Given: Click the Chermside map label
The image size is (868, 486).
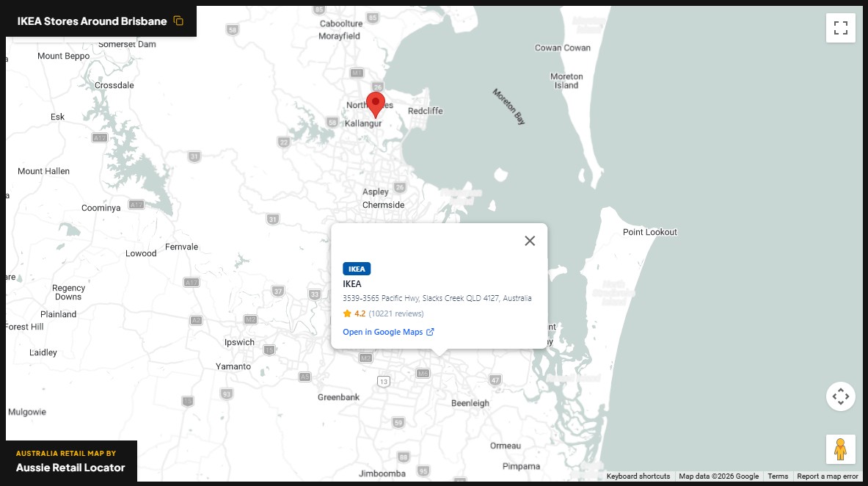Looking at the screenshot, I should (383, 205).
